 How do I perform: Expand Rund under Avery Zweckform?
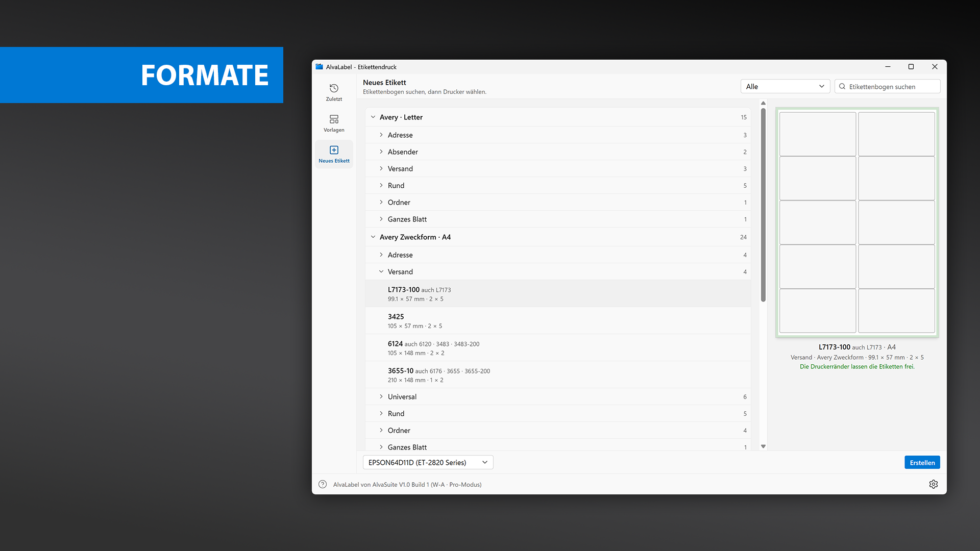[x=381, y=413]
